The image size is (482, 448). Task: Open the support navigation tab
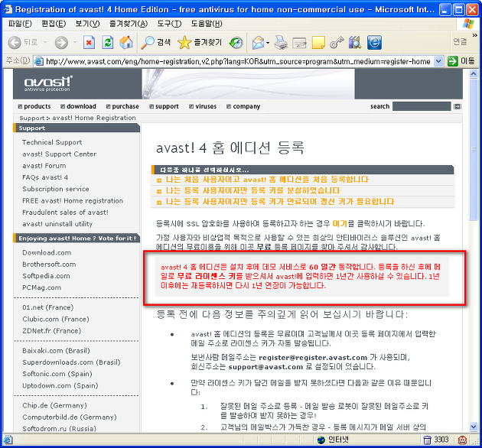pyautogui.click(x=164, y=106)
